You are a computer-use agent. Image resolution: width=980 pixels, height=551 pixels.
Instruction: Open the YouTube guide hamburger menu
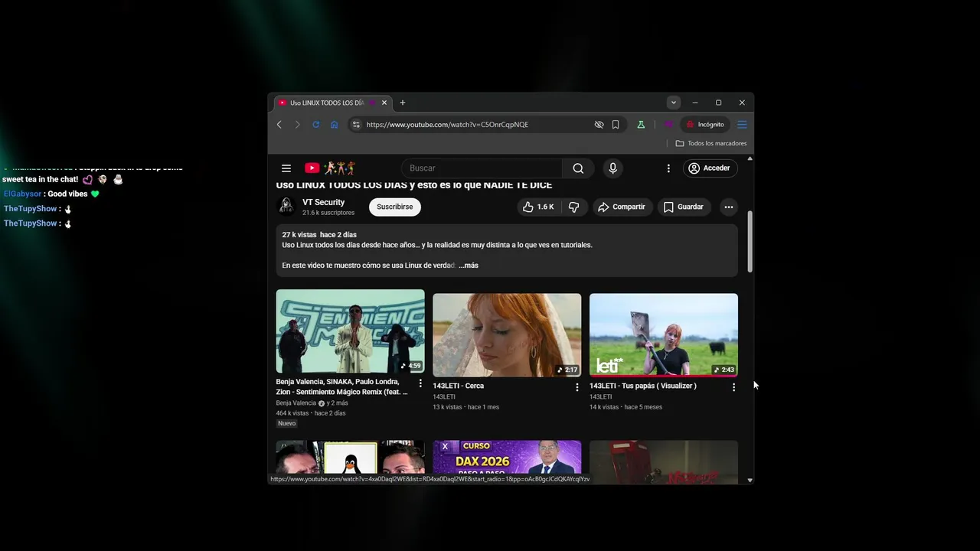pyautogui.click(x=286, y=168)
